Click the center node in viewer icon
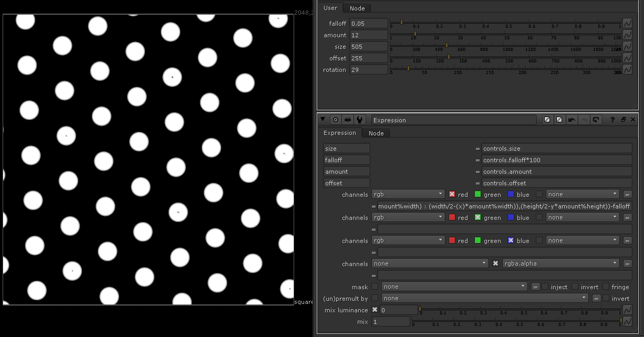This screenshot has height=337, width=644. click(x=336, y=120)
